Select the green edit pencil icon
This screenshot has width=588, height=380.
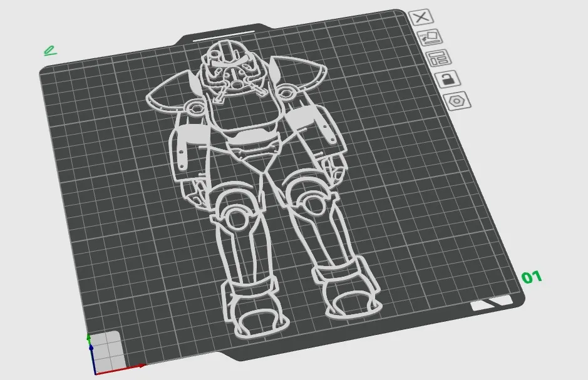tap(49, 51)
